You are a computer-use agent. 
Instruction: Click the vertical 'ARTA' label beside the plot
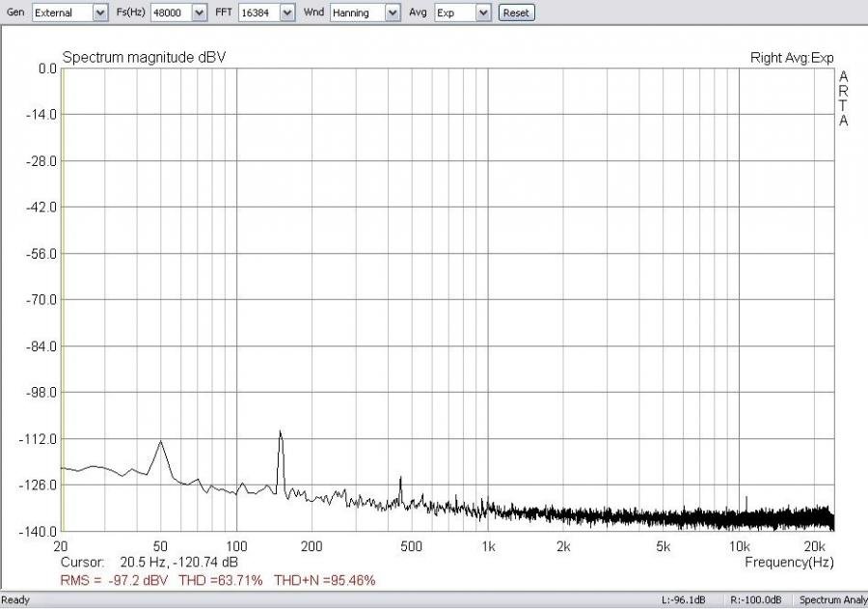843,98
